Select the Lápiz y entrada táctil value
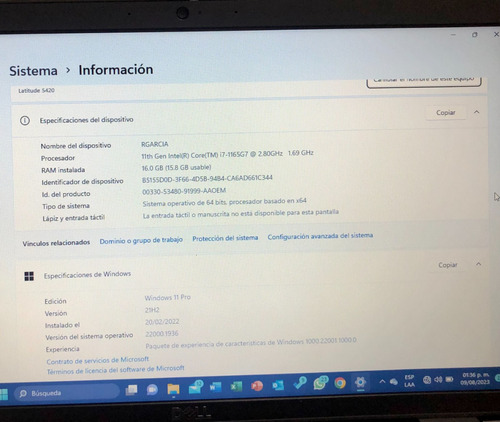This screenshot has width=500, height=422. pos(241,214)
